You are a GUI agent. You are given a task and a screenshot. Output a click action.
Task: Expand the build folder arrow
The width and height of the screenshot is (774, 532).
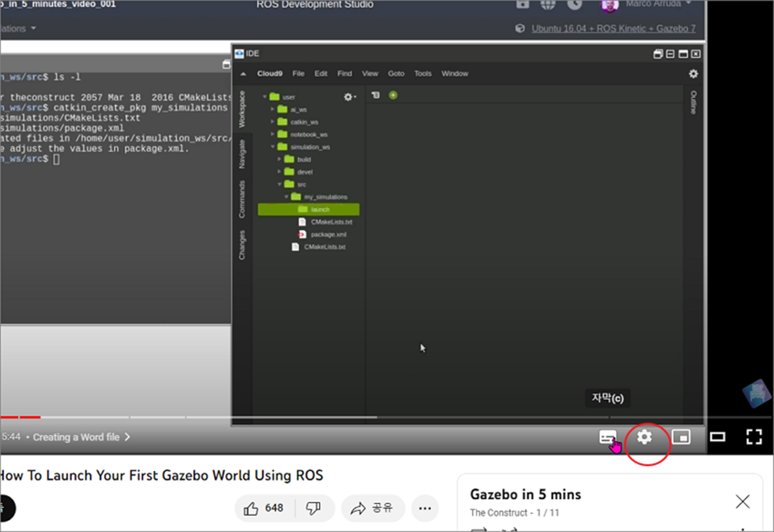(279, 159)
